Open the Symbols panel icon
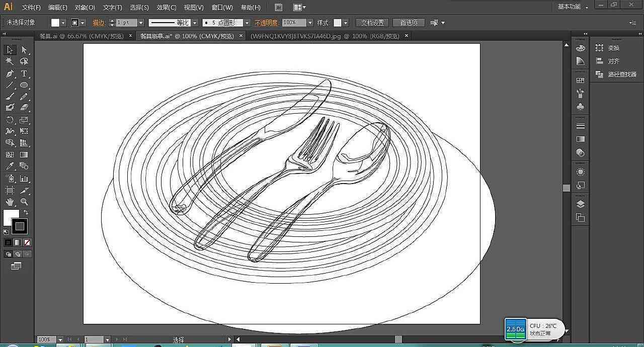 point(581,107)
